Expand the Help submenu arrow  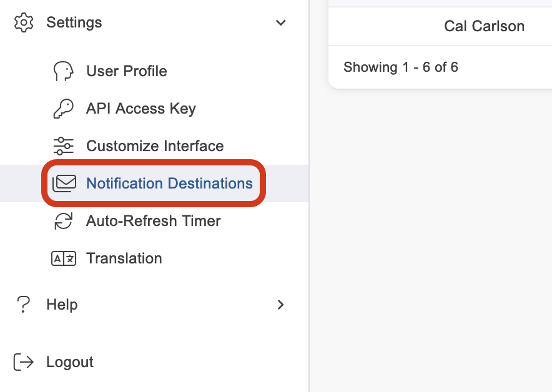(x=281, y=305)
